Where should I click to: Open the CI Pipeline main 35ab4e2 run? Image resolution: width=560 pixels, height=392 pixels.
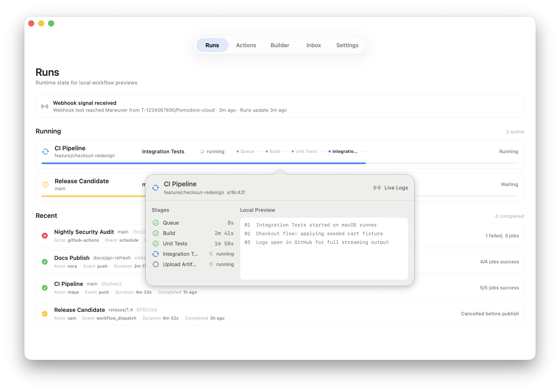[280, 288]
